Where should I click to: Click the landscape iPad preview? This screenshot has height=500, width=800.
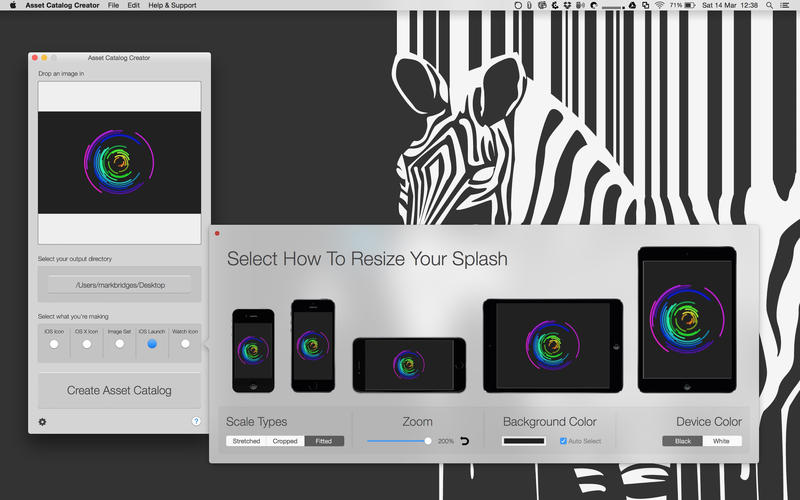point(553,346)
